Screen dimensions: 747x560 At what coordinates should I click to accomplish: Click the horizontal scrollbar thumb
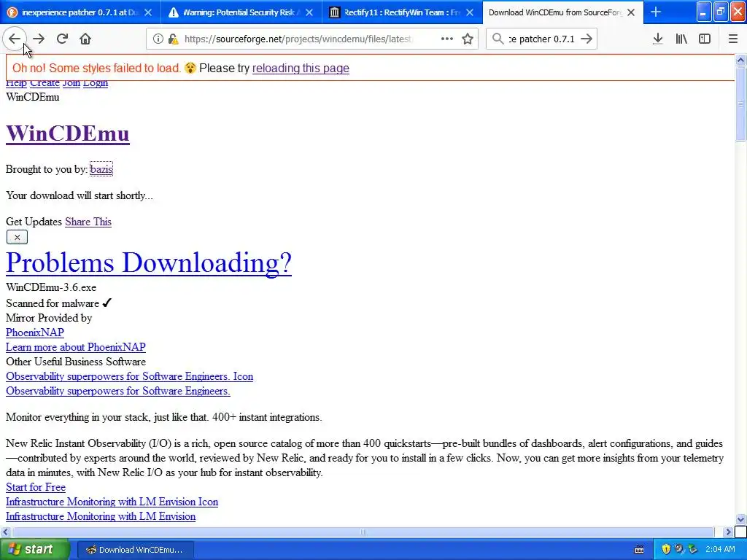pos(363,532)
